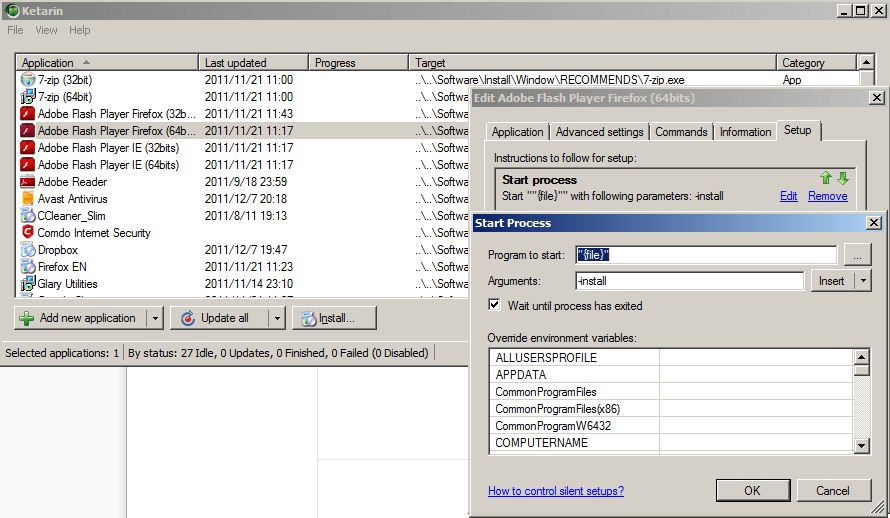Select the APPDATA variable row
The image size is (890, 518).
pyautogui.click(x=671, y=374)
